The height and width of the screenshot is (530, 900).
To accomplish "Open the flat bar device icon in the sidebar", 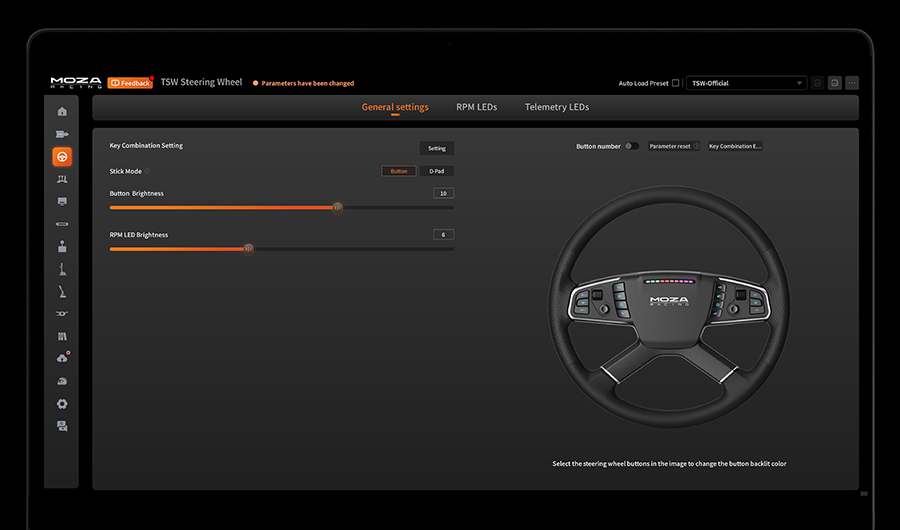I will (62, 224).
